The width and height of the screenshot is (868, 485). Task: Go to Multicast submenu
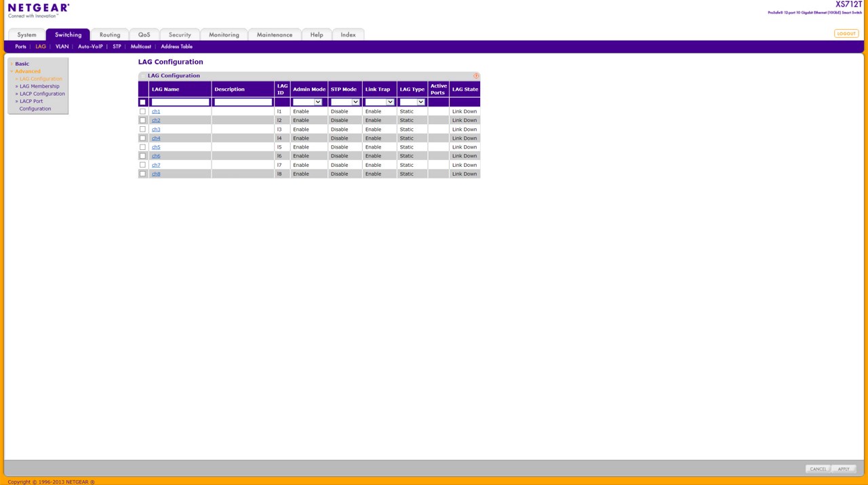[140, 47]
